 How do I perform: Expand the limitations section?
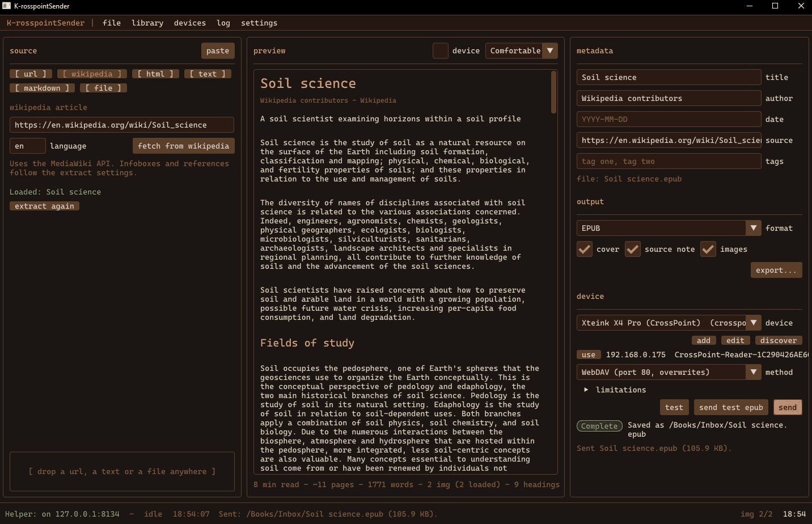[x=615, y=390]
